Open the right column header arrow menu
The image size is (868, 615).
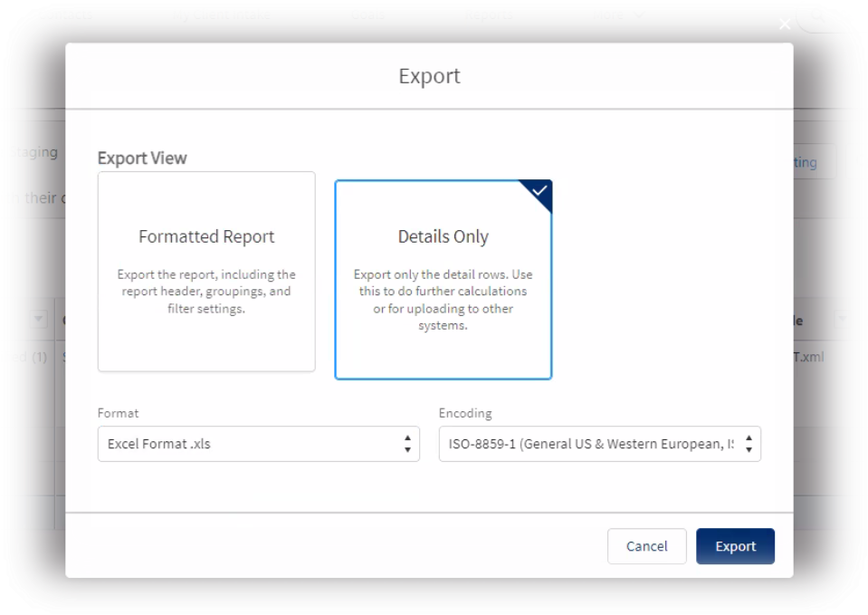coord(843,319)
